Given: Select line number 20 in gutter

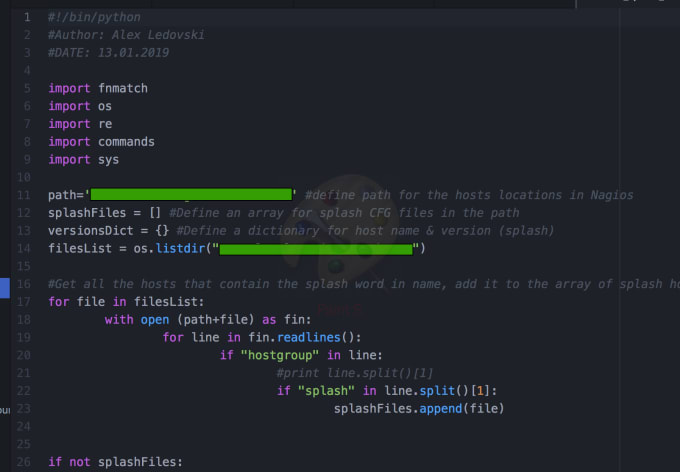Looking at the screenshot, I should (23, 355).
